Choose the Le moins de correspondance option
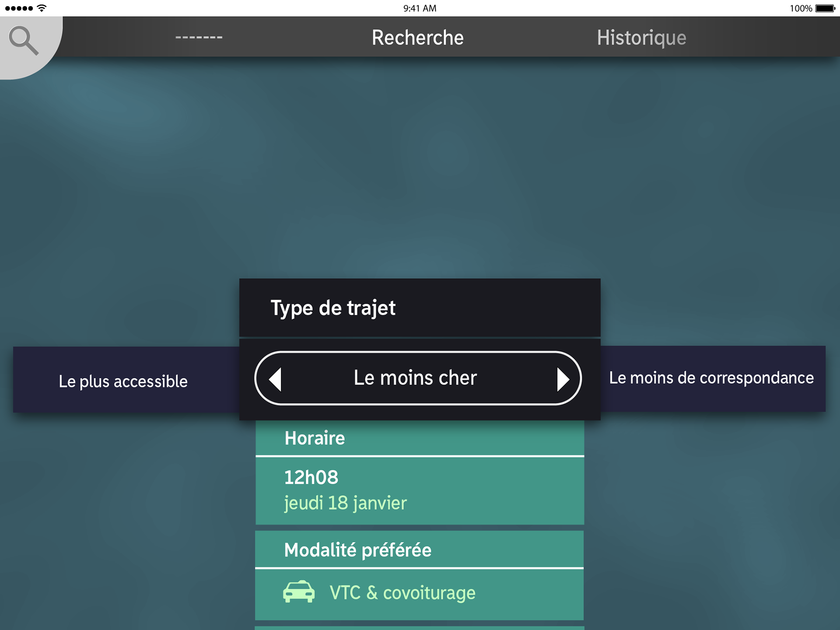Image resolution: width=840 pixels, height=630 pixels. point(713,378)
